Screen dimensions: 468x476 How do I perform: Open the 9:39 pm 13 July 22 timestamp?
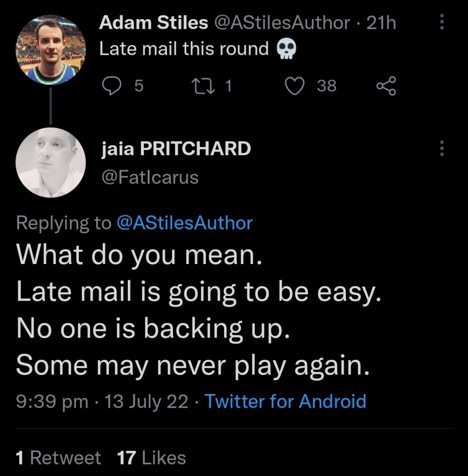[x=102, y=401]
